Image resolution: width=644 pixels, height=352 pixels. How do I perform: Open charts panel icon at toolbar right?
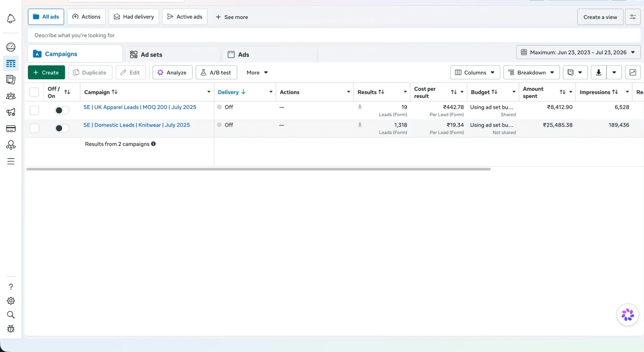pos(633,72)
